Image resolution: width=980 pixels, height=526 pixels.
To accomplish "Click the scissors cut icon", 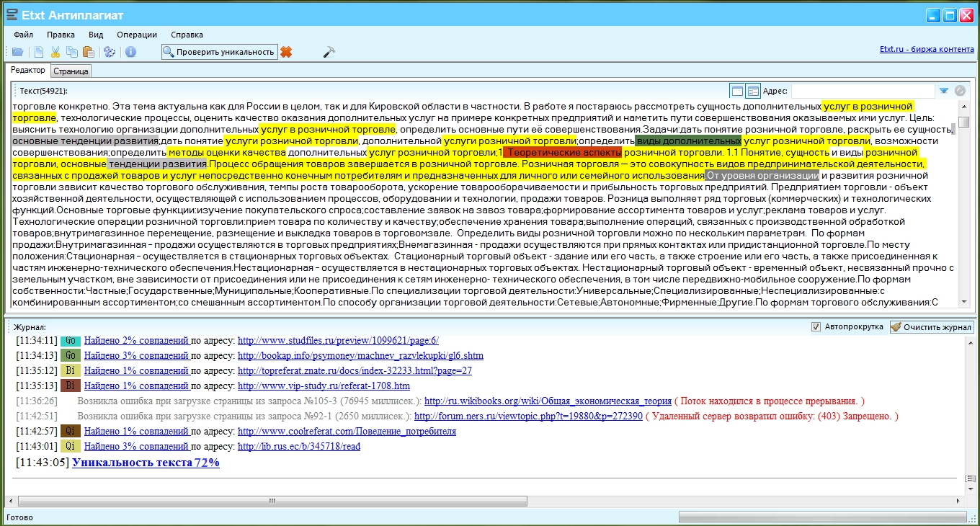I will click(x=55, y=52).
